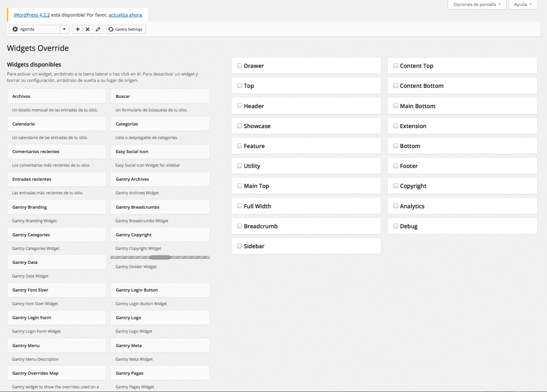The width and height of the screenshot is (547, 392).
Task: Select the Gantry Pages widget
Action: click(160, 373)
